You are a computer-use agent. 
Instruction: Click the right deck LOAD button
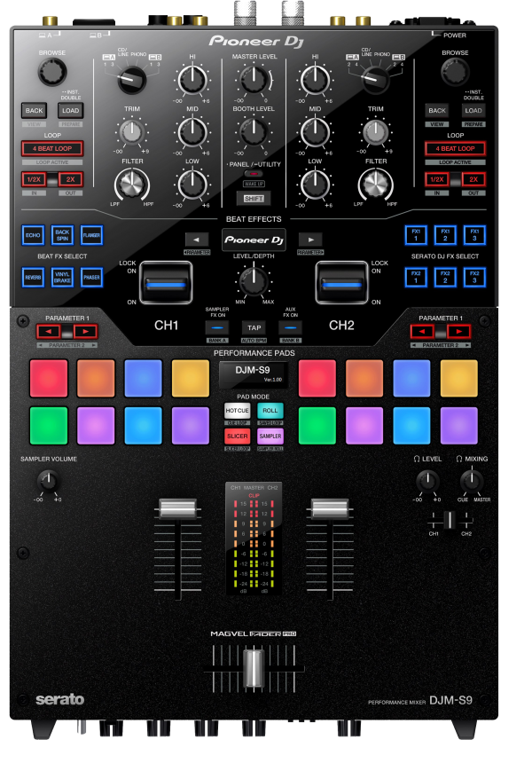coord(473,111)
